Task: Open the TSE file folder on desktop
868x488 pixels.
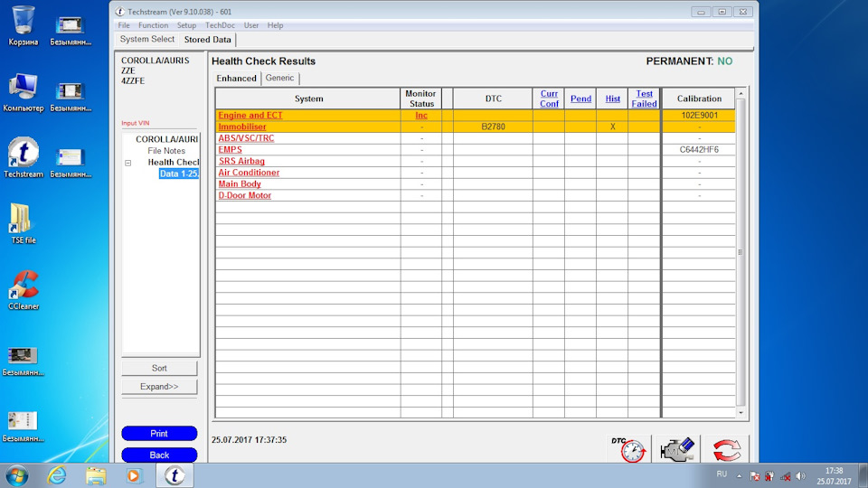Action: (x=24, y=223)
